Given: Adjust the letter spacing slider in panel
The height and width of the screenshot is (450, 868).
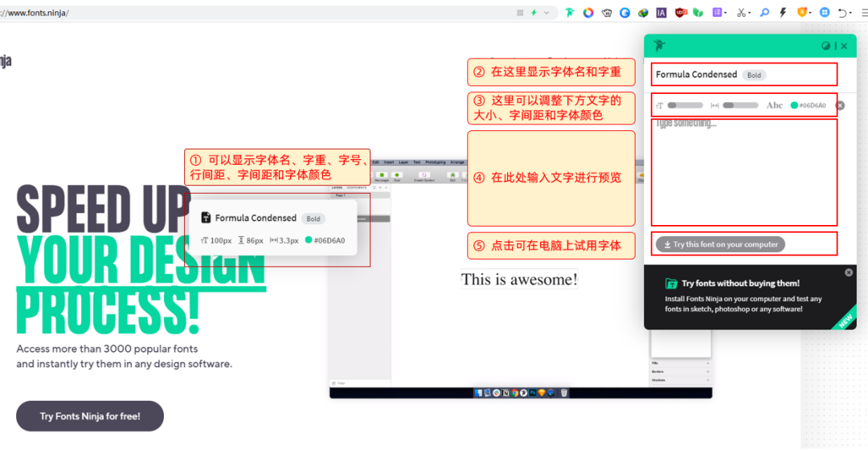Looking at the screenshot, I should click(741, 105).
